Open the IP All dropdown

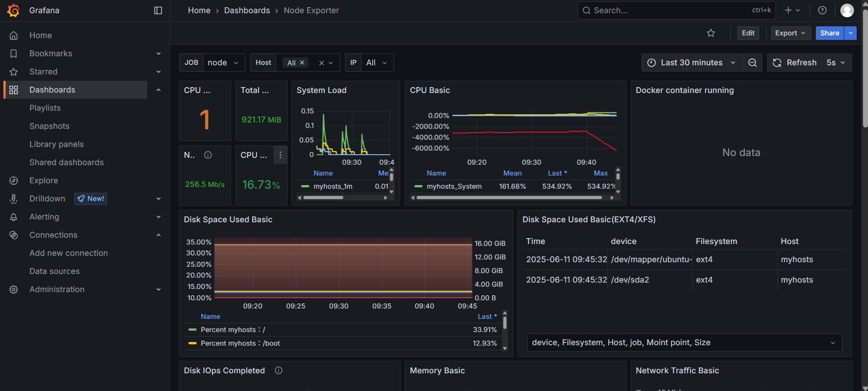click(x=377, y=63)
